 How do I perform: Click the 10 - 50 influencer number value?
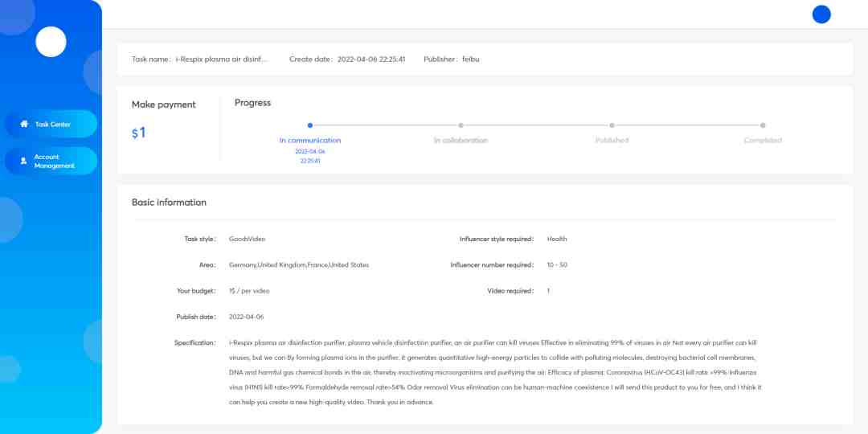(x=557, y=265)
